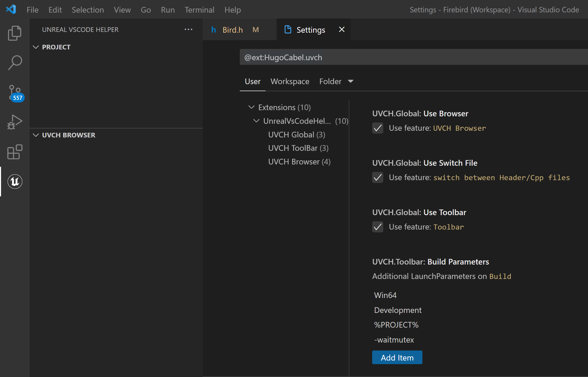Focus the settings search input field
This screenshot has height=377, width=588.
(414, 57)
